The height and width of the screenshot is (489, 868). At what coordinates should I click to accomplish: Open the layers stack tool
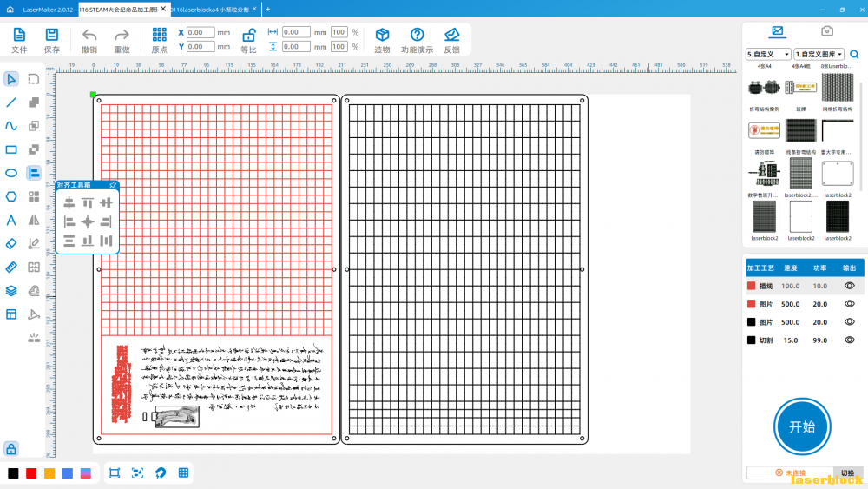[x=11, y=291]
